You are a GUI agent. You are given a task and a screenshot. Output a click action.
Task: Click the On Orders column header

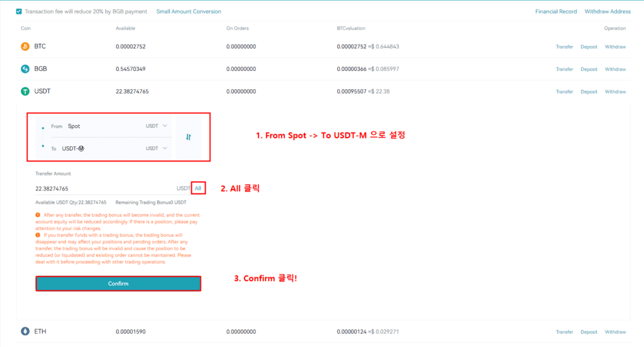(x=237, y=28)
